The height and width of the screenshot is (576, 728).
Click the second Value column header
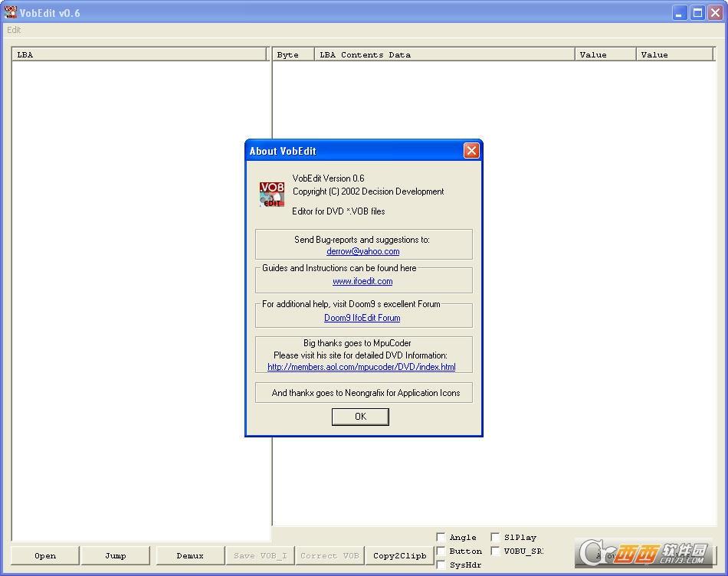point(674,54)
